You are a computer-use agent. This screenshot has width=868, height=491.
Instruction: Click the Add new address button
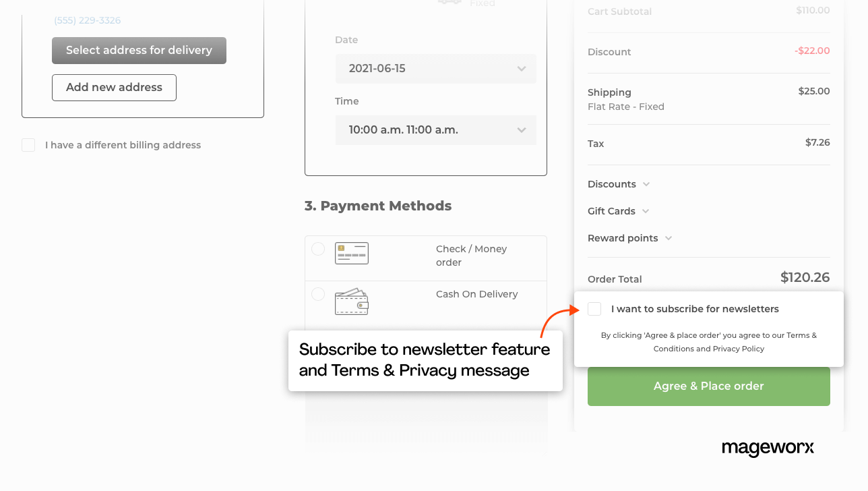pos(113,87)
